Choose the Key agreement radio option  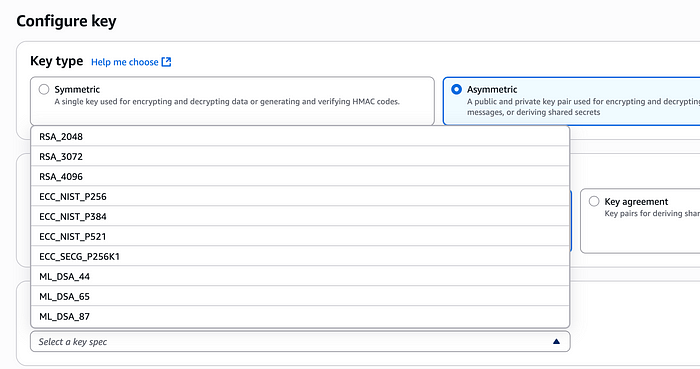coord(594,201)
